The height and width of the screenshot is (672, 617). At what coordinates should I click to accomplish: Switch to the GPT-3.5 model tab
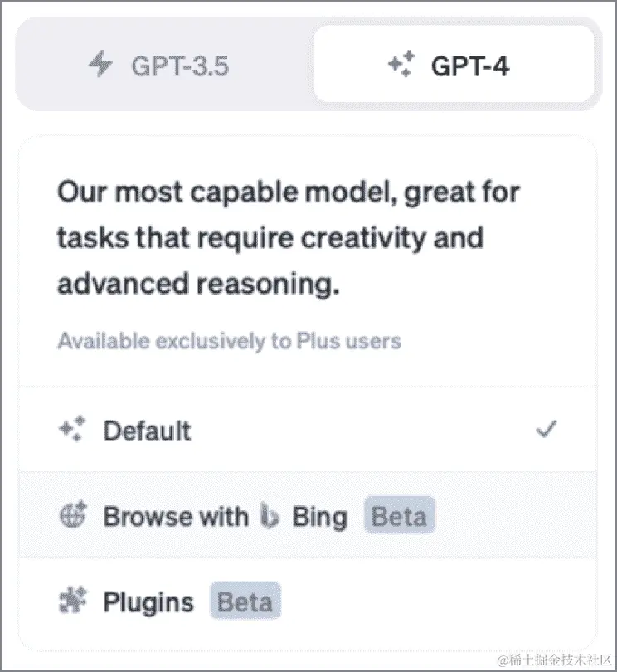pos(164,64)
